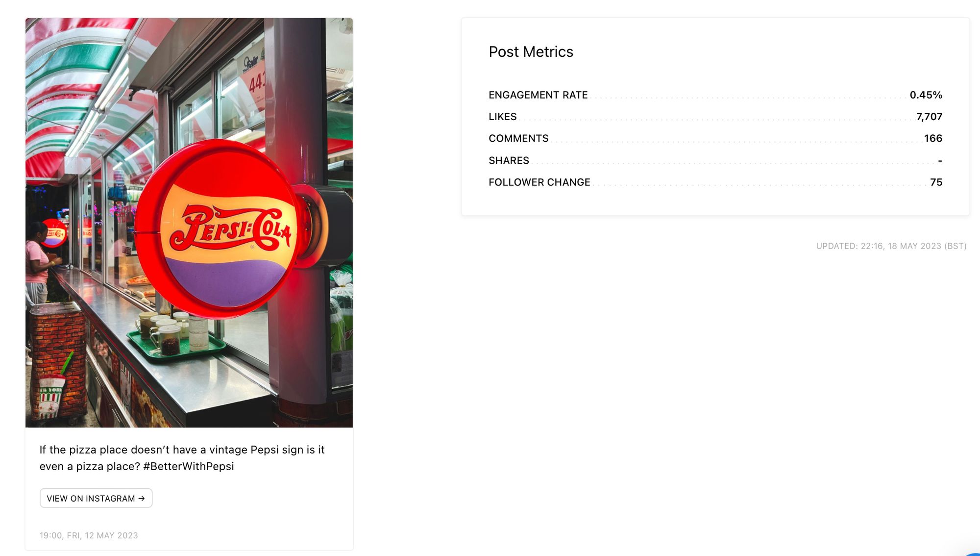This screenshot has width=980, height=556.
Task: Click the post timestamp 19:00, Fri, 12 May 2023
Action: click(x=89, y=535)
